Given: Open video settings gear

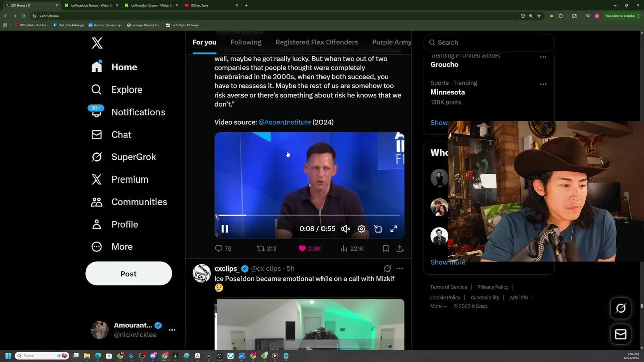Looking at the screenshot, I should 361,229.
